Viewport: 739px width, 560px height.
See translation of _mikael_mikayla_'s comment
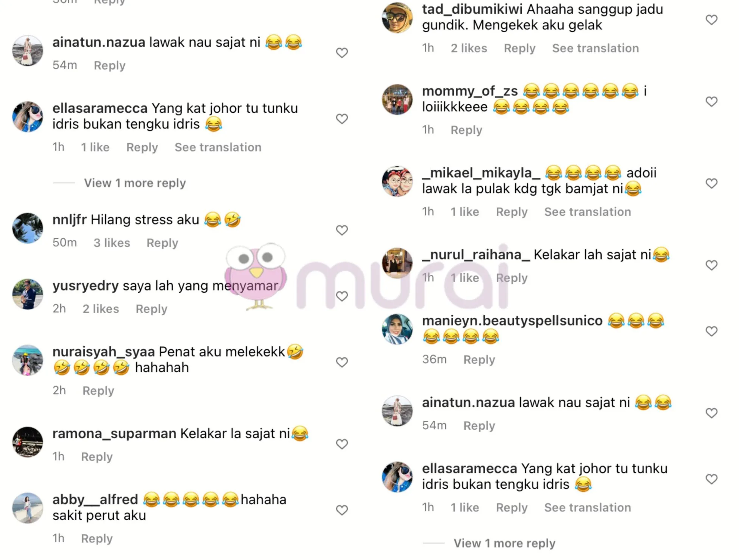click(587, 212)
